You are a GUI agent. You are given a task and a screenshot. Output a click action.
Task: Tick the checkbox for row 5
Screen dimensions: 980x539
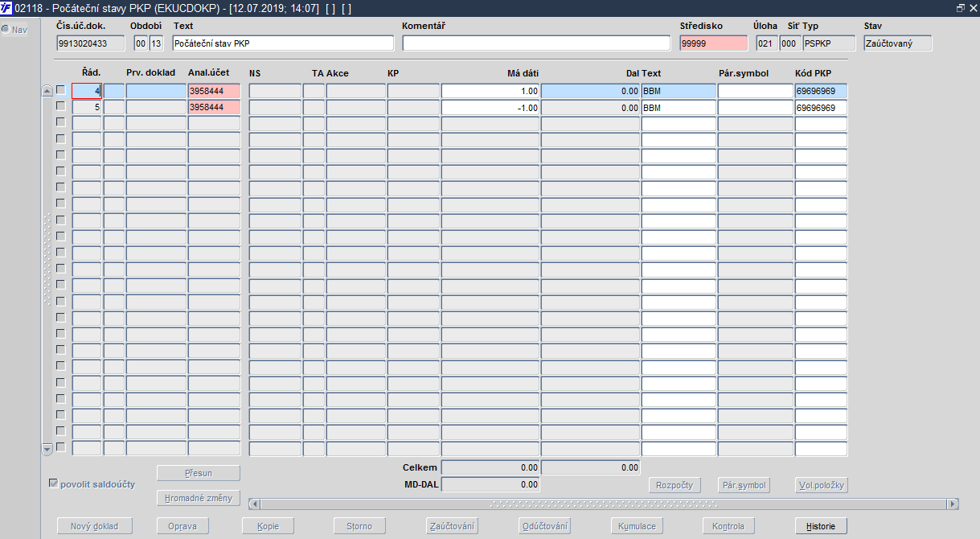[60, 105]
